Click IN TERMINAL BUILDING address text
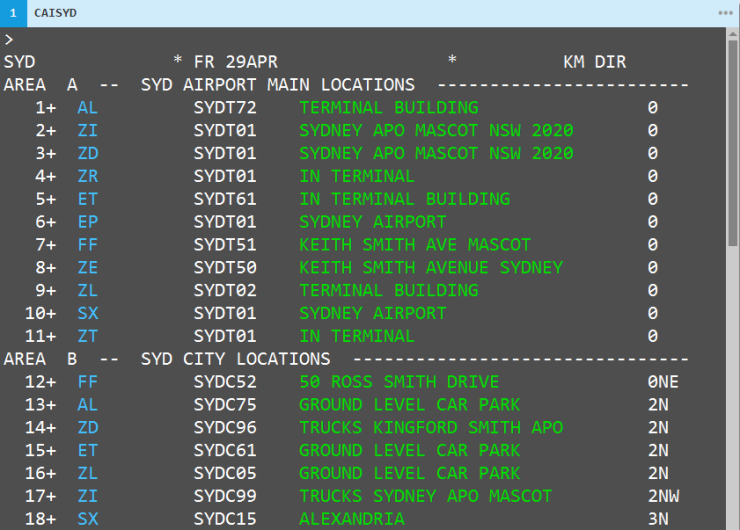This screenshot has height=530, width=740. 405,199
